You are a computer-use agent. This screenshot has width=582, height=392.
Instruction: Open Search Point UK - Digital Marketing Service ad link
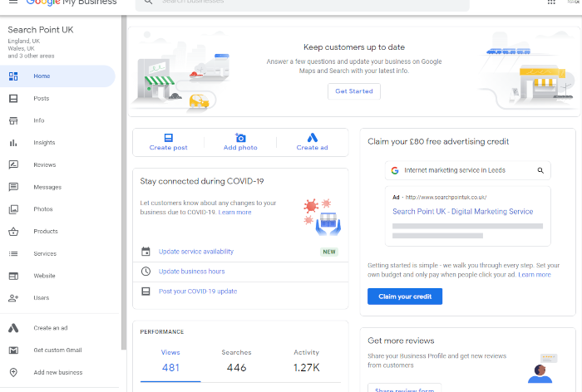[463, 212]
